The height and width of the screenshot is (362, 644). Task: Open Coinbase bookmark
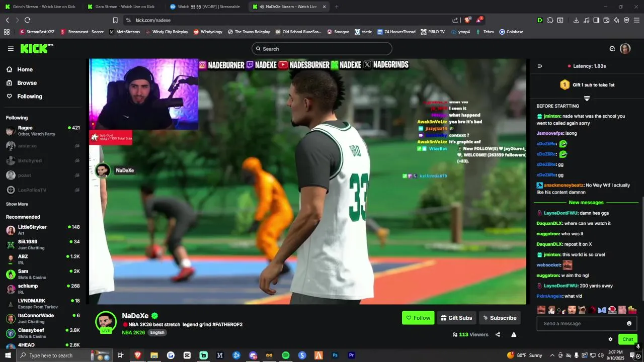511,32
